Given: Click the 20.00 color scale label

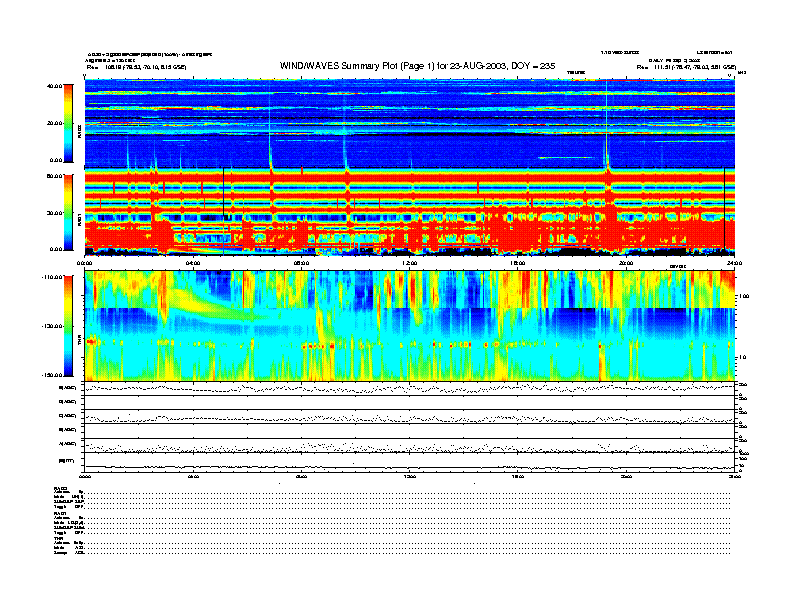Looking at the screenshot, I should coord(55,123).
